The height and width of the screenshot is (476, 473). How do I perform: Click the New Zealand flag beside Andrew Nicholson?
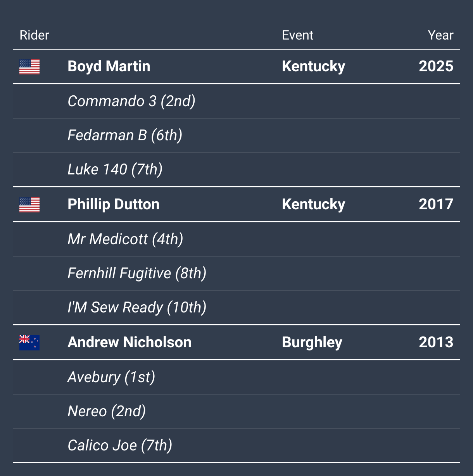click(x=29, y=343)
